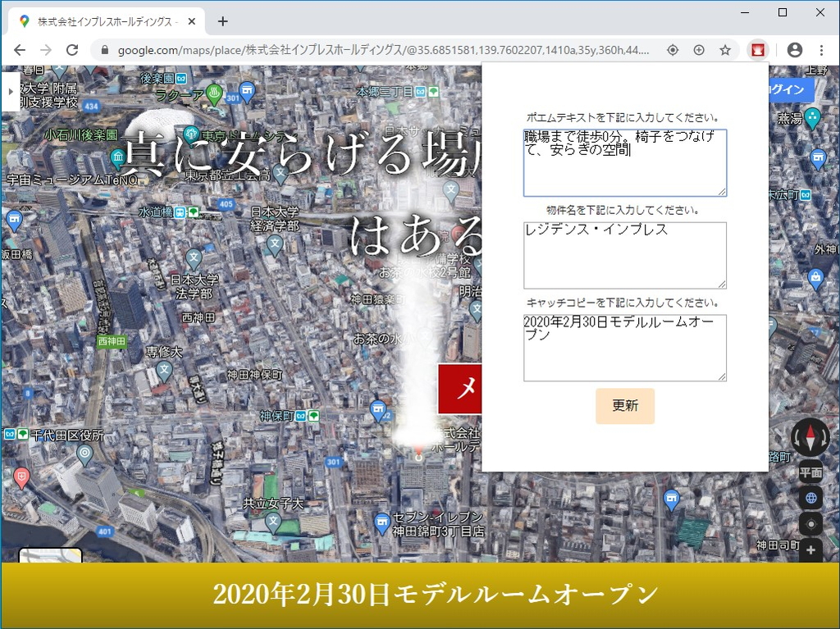Screen dimensions: 840x629
Task: Zoom in with the plus icon
Action: tap(810, 549)
